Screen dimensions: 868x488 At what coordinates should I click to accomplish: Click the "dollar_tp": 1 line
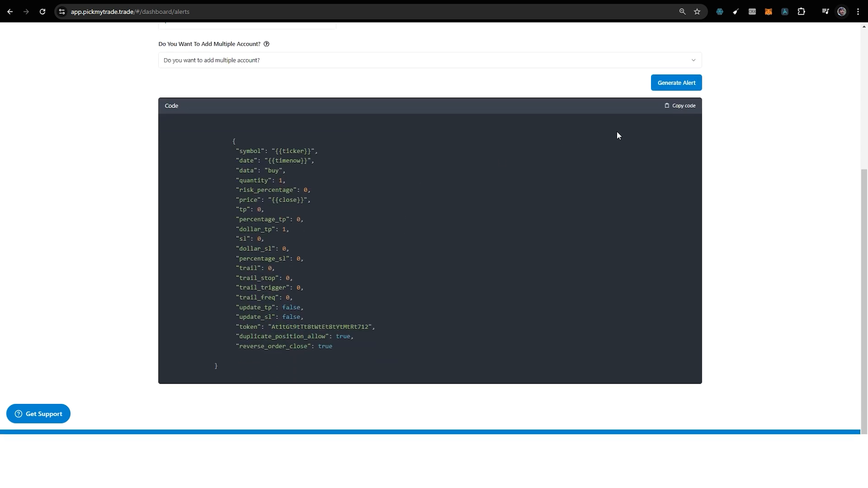point(262,229)
